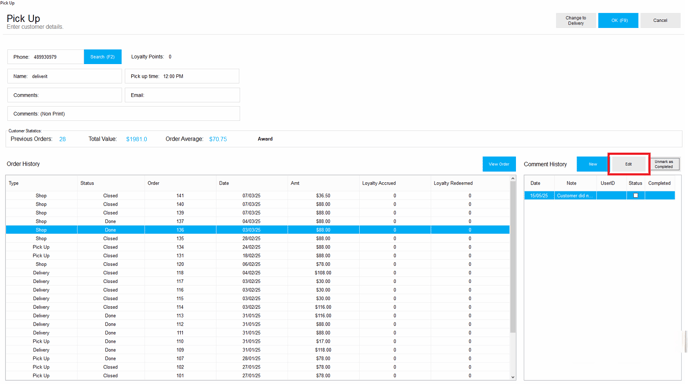Click the Note column header in Comment History

[x=575, y=183]
